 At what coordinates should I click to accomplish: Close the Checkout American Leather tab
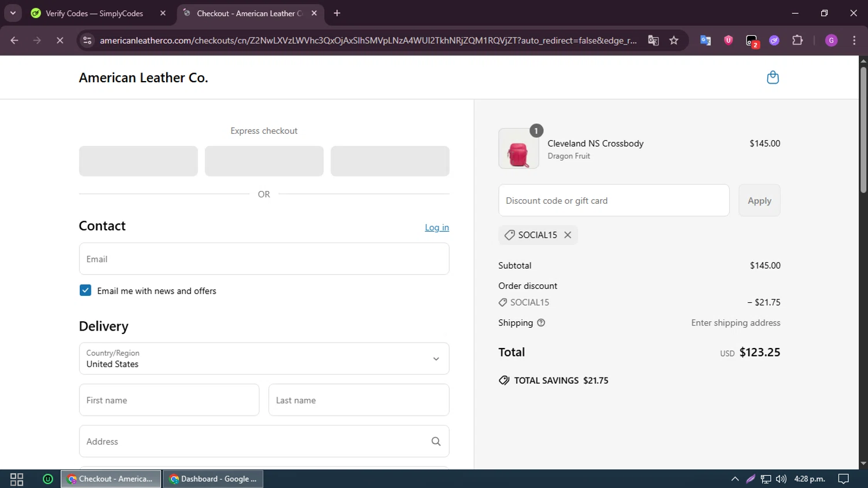pyautogui.click(x=314, y=13)
